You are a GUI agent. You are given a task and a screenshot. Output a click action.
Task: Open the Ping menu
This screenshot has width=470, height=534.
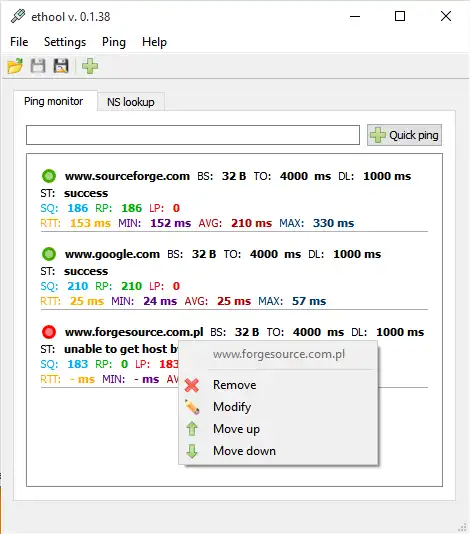114,42
